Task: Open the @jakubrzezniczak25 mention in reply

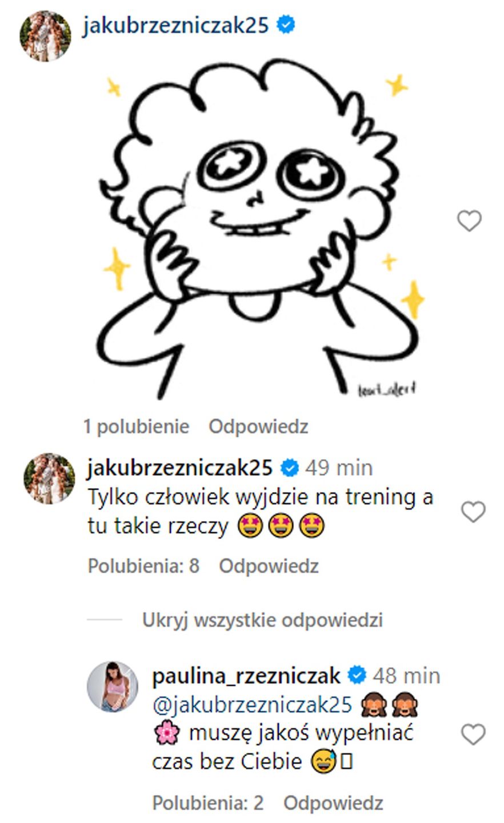Action: click(252, 705)
